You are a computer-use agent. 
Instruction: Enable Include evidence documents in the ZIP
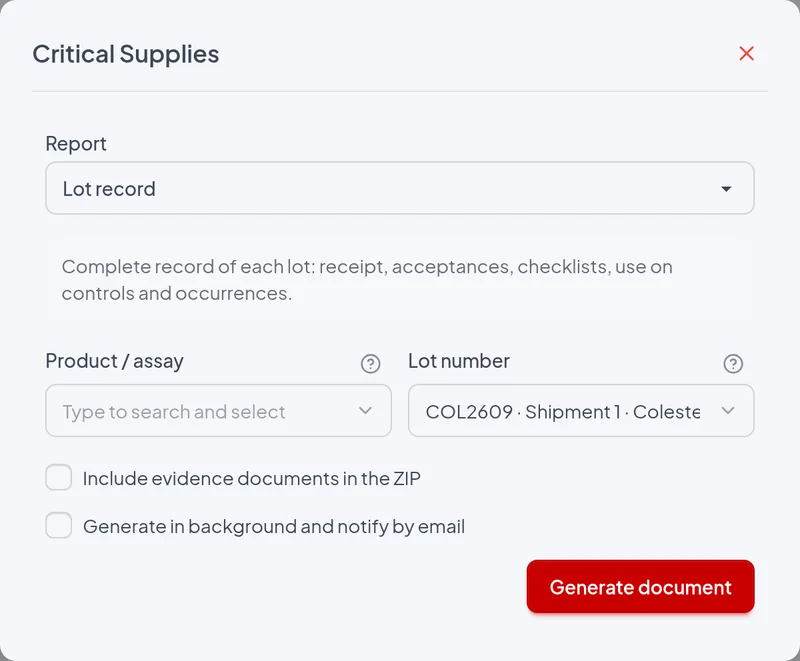pyautogui.click(x=59, y=477)
